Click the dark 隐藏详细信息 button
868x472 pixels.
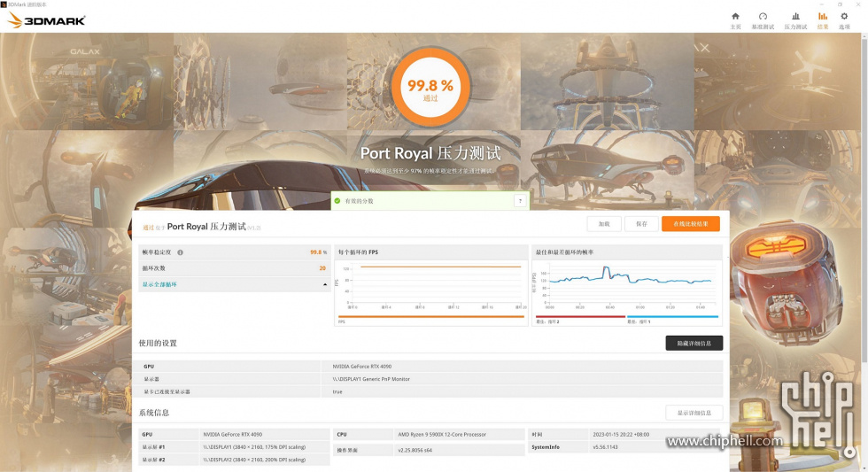click(x=694, y=343)
